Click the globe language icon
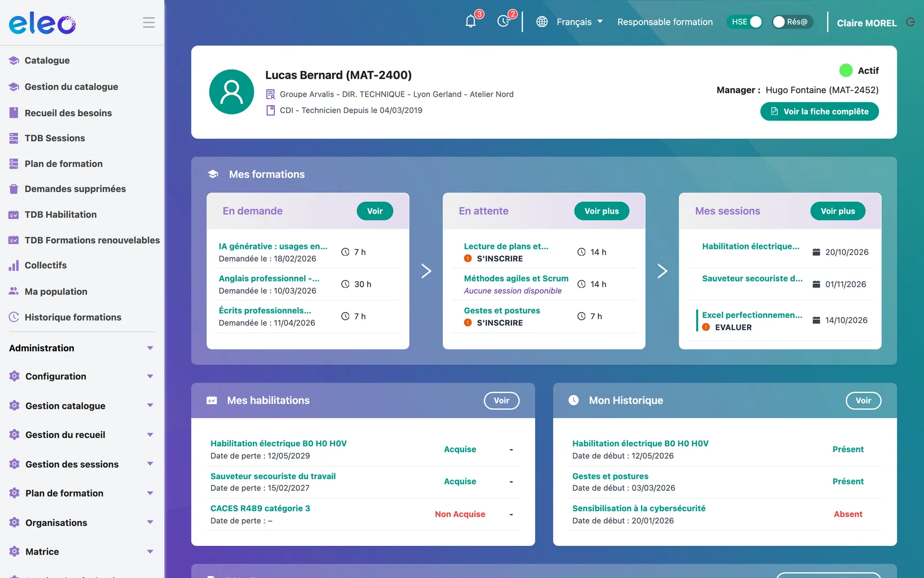The height and width of the screenshot is (578, 924). pos(542,22)
